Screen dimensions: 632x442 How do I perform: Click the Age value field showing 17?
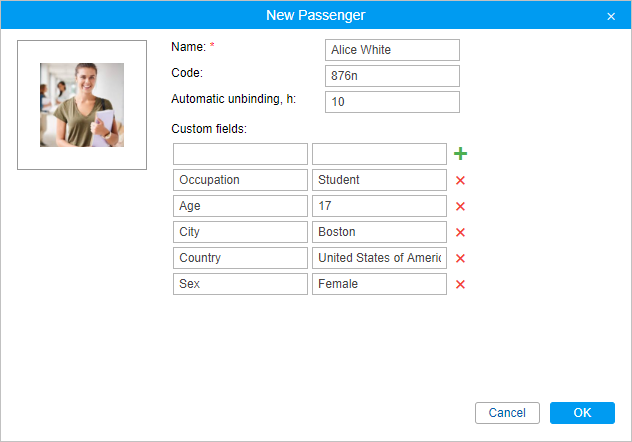379,206
